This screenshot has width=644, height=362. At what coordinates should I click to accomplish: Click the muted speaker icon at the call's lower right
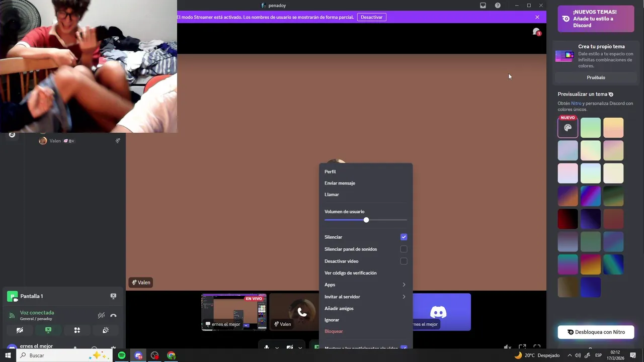(x=508, y=347)
